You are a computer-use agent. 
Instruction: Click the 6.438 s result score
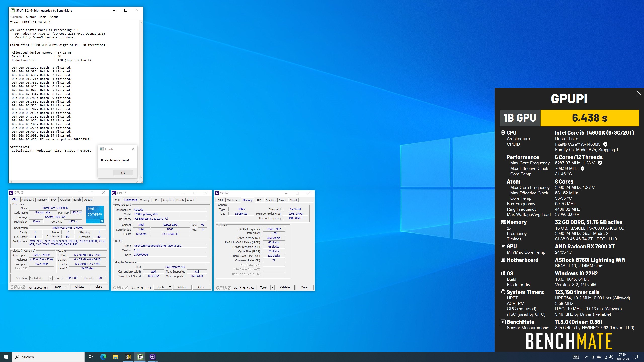(590, 118)
